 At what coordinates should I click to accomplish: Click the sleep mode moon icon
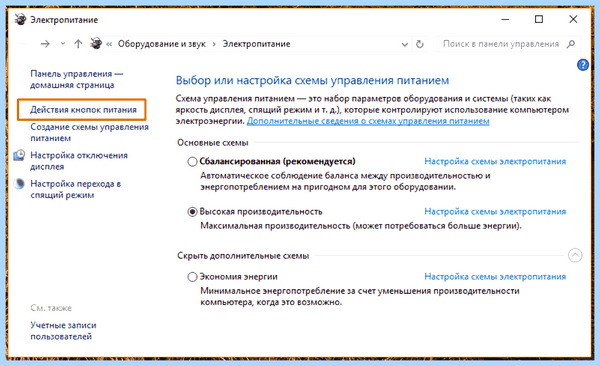coord(19,184)
